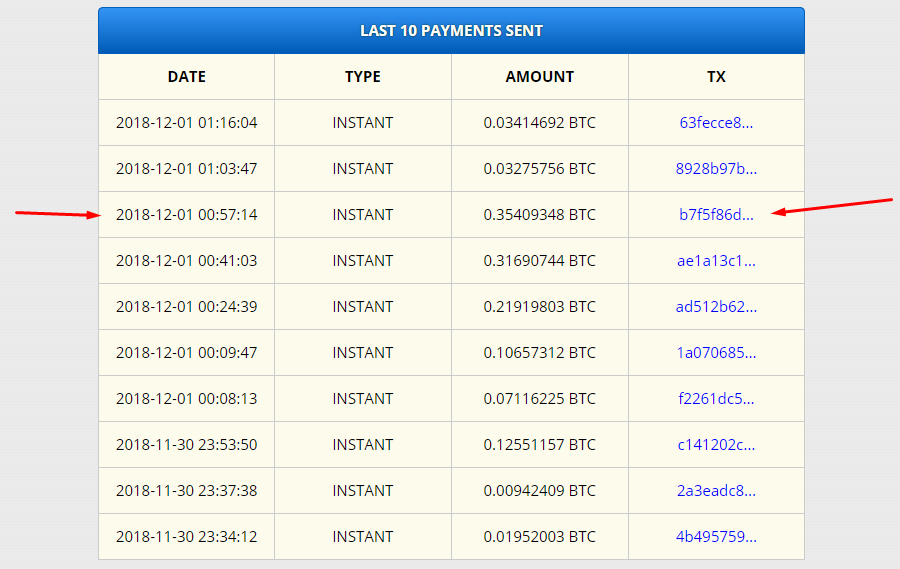Click INSTANT in the 01:16:04 row
Screen dimensions: 900x569
click(363, 123)
